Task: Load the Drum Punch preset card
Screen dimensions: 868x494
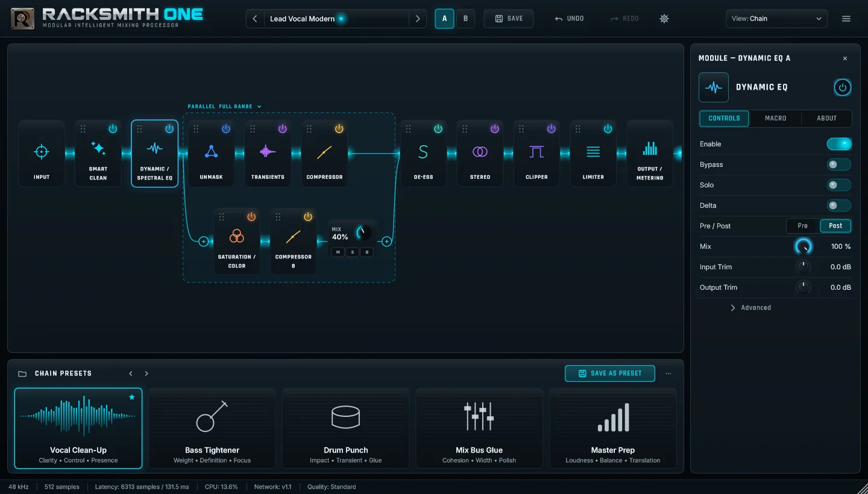Action: 346,428
